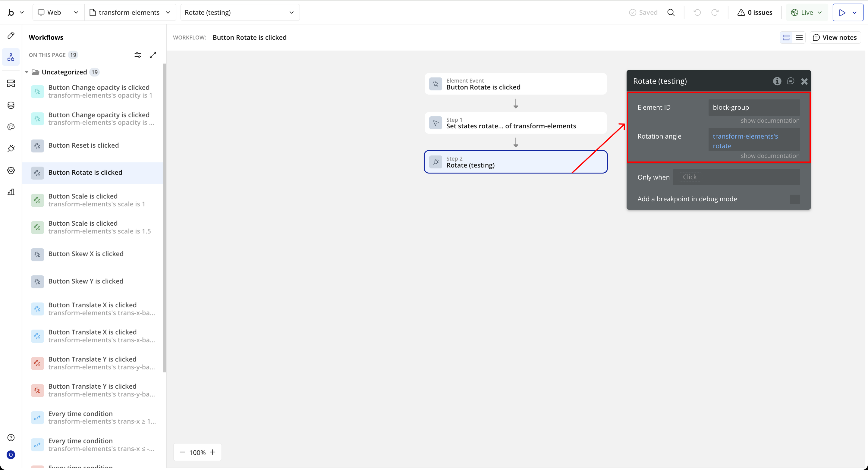
Task: Open the Styles palette icon
Action: click(11, 127)
